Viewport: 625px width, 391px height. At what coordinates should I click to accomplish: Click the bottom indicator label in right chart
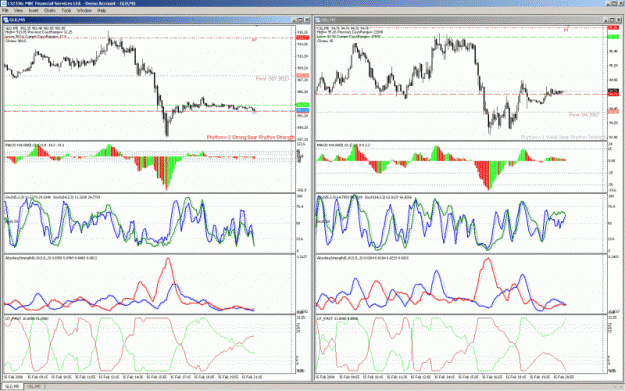pyautogui.click(x=337, y=319)
